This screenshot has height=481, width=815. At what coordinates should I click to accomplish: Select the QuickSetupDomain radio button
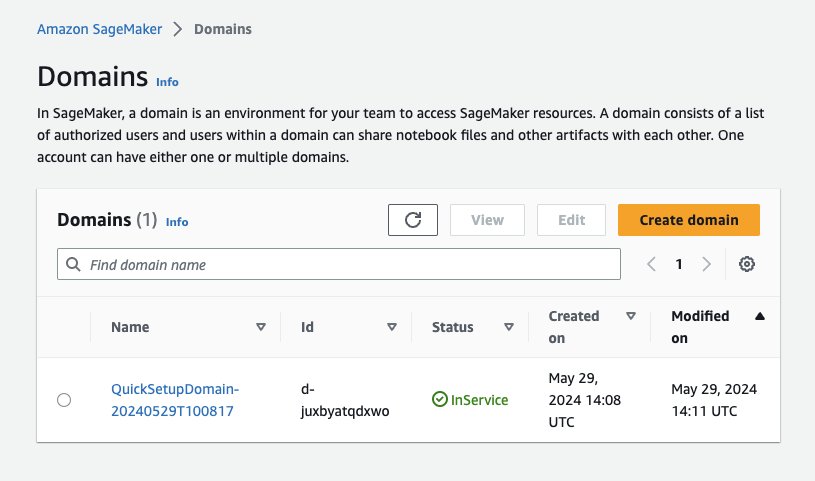[64, 400]
